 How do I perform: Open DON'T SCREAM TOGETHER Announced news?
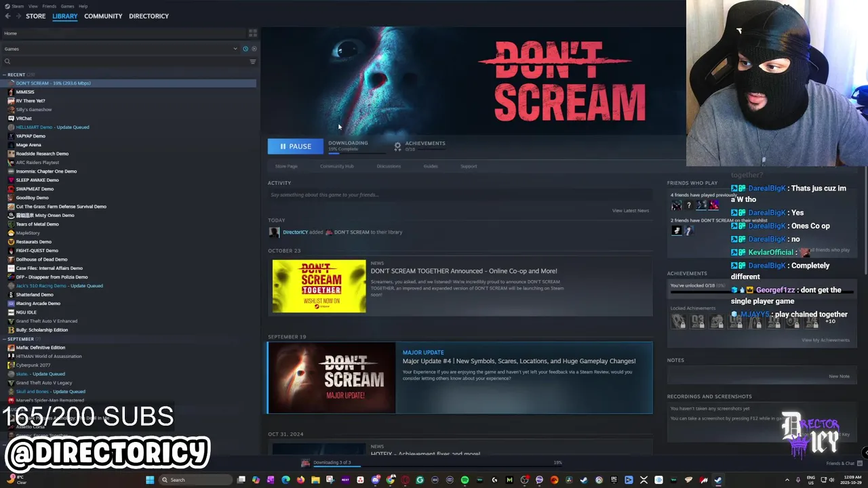[464, 271]
